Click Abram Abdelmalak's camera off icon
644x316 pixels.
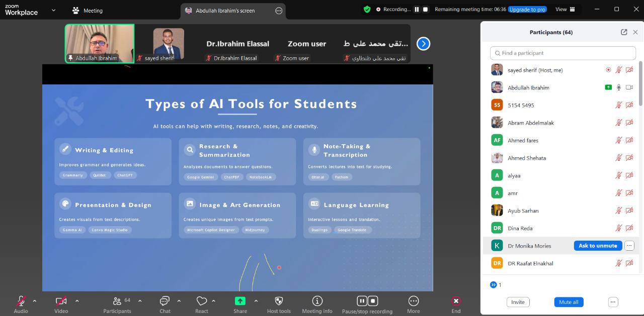(x=629, y=123)
